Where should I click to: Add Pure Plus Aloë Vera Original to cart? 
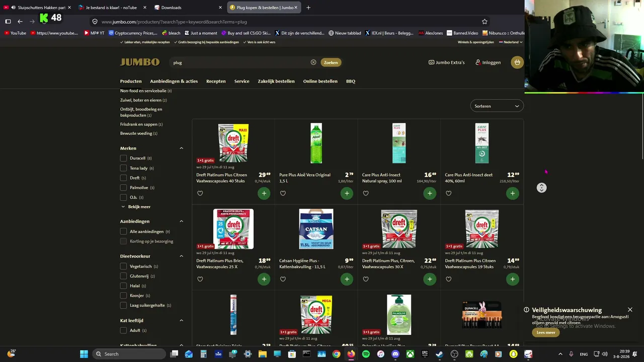[347, 193]
